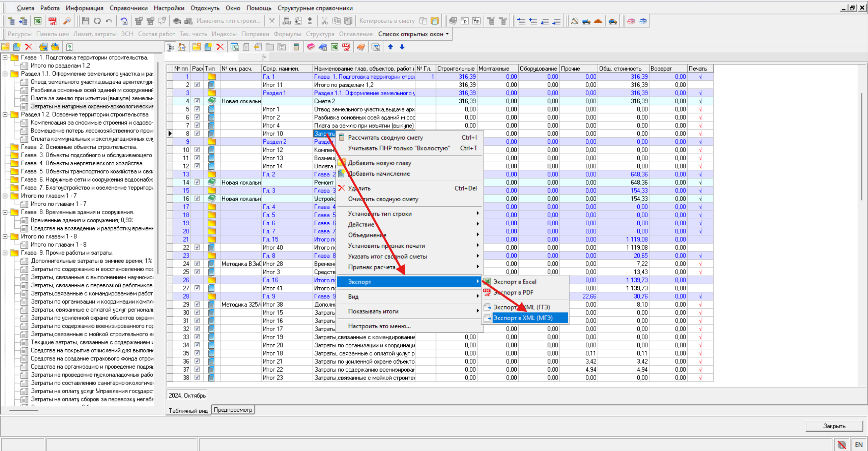
Task: Click the house icon in table toolbar
Action: coord(182,47)
